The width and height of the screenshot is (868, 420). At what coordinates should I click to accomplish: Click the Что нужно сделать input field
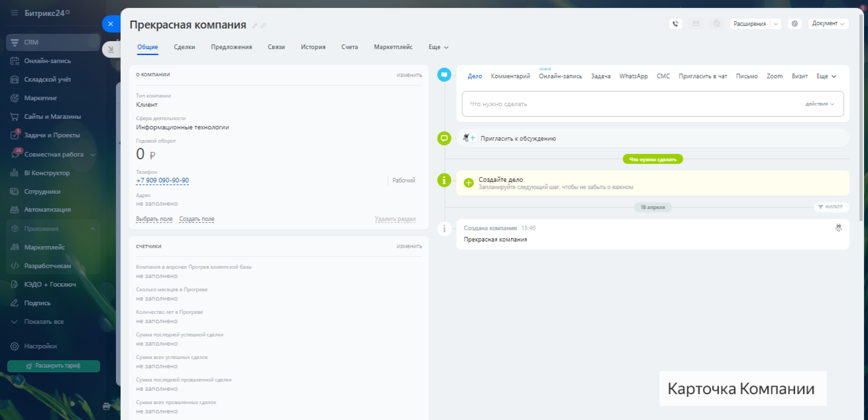[630, 104]
